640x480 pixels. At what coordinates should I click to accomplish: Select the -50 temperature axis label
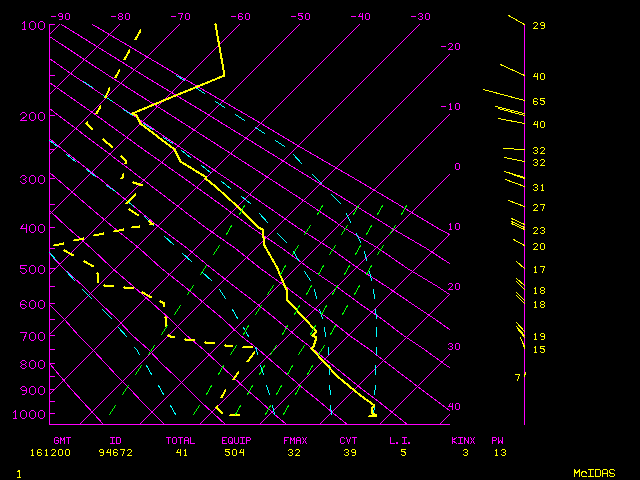(x=300, y=16)
